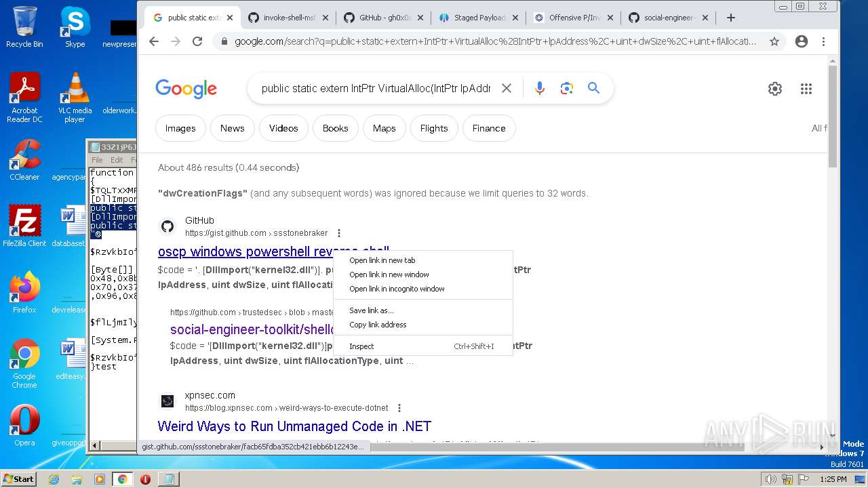The image size is (868, 488).
Task: Click the Internet Explorer taskbar icon
Action: (54, 479)
